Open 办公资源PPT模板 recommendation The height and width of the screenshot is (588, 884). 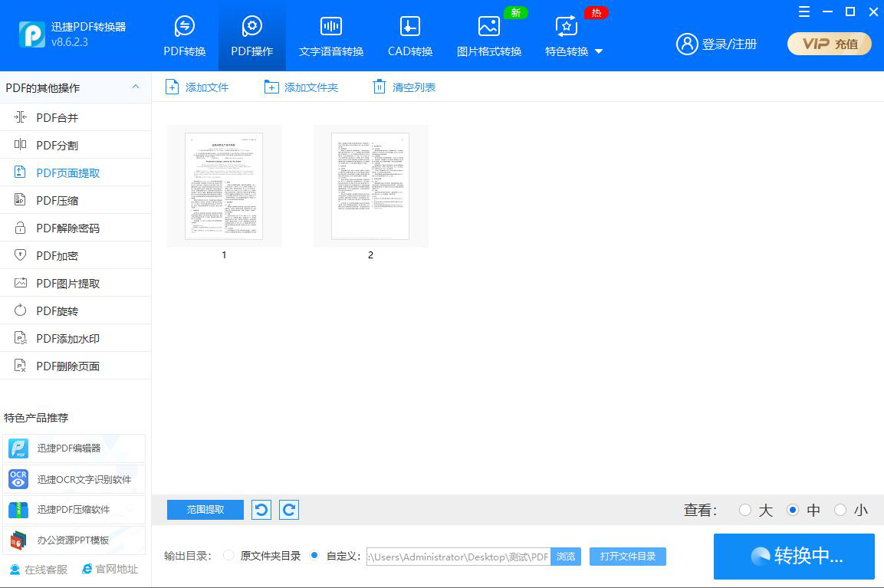tap(74, 540)
